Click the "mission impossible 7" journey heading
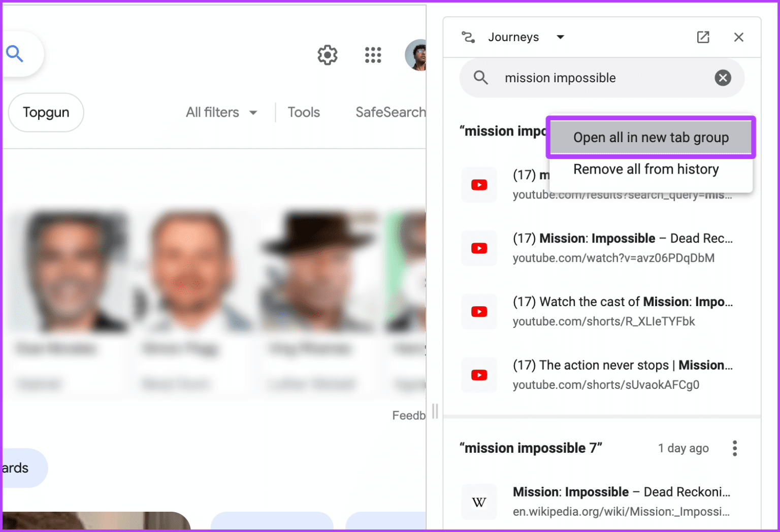This screenshot has width=780, height=532. pos(531,448)
